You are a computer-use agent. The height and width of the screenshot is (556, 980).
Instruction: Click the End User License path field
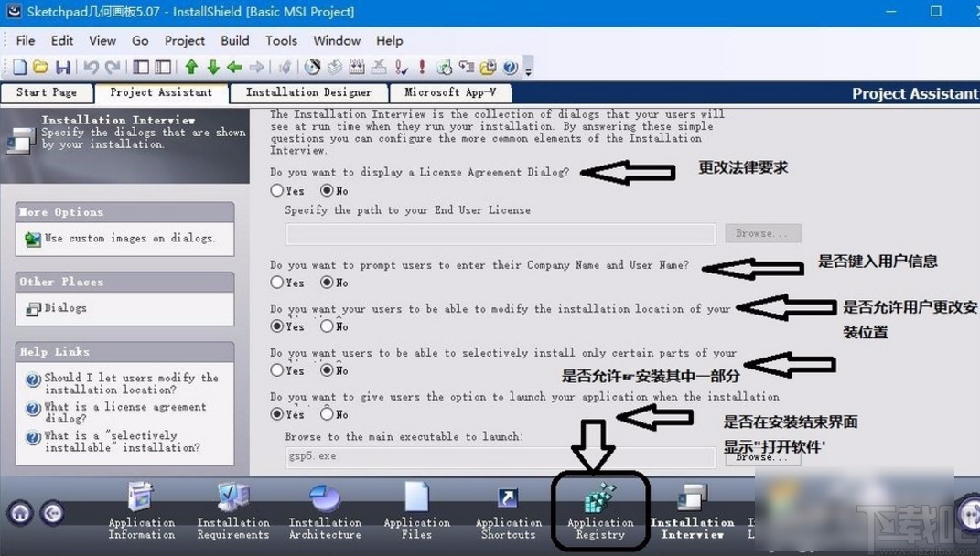pos(501,233)
